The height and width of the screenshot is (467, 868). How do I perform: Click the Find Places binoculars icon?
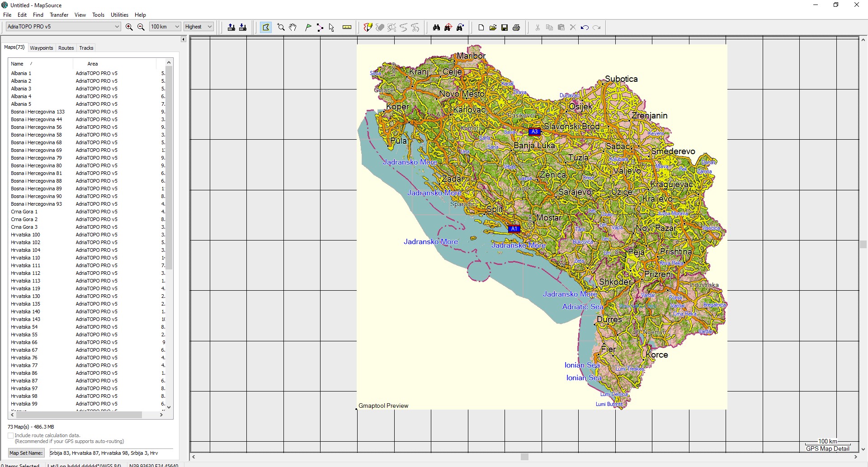point(436,27)
